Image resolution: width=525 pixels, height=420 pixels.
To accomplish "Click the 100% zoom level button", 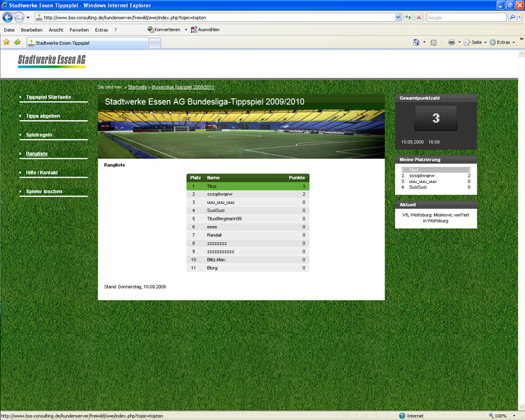I will (498, 415).
